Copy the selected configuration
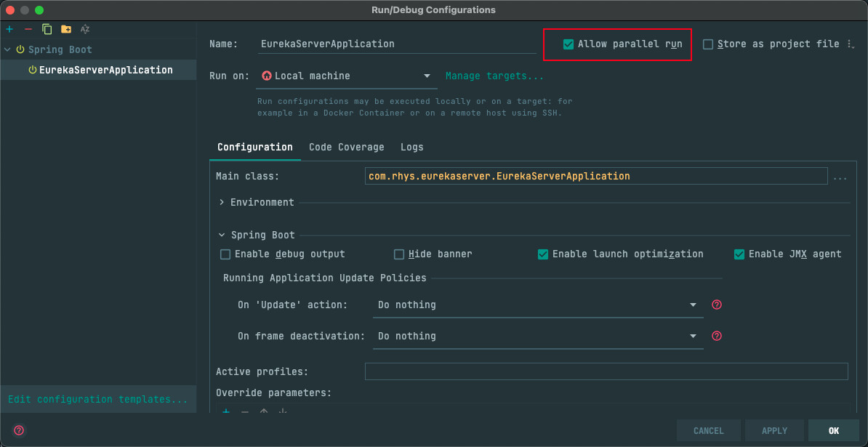 (x=47, y=29)
